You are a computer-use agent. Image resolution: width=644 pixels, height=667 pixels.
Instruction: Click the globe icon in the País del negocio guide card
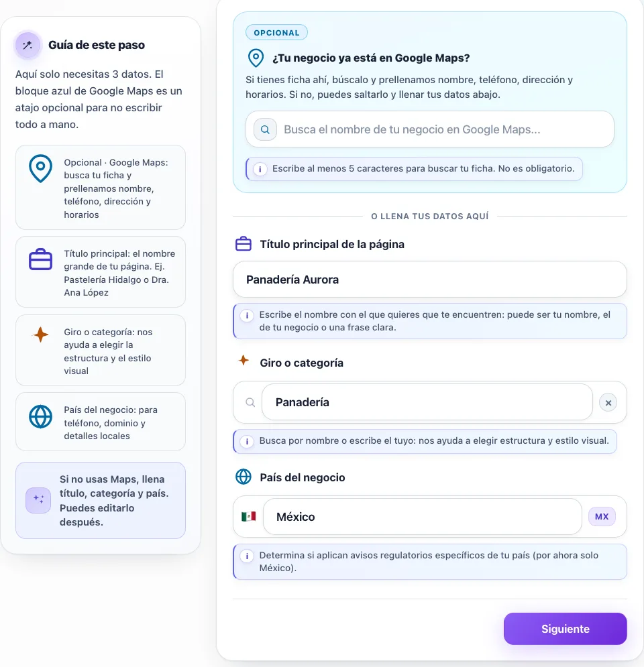[40, 416]
